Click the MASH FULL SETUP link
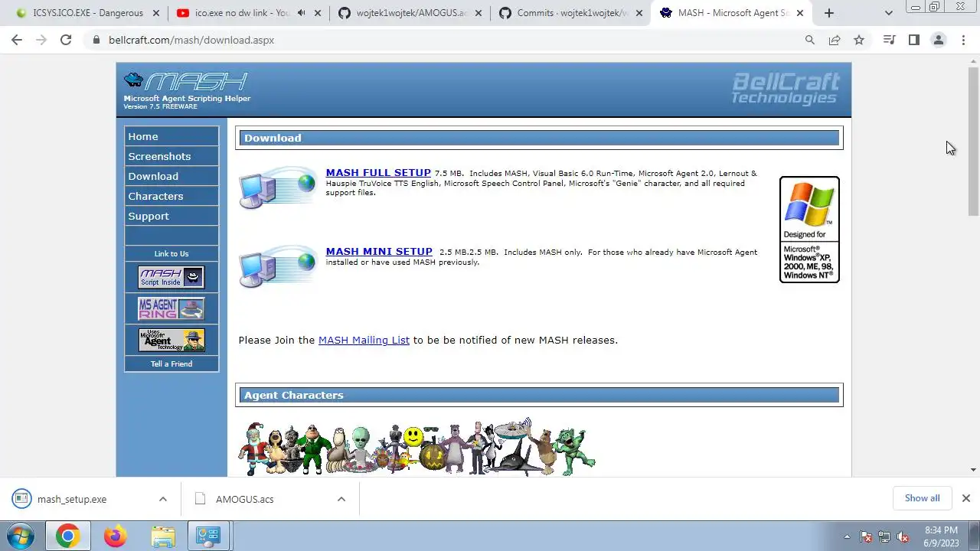Viewport: 980px width, 551px height. pyautogui.click(x=378, y=173)
